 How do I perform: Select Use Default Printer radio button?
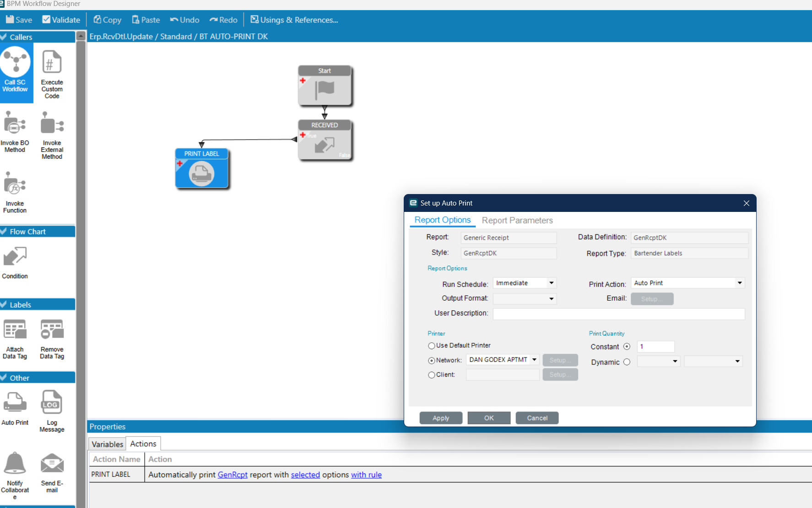431,346
